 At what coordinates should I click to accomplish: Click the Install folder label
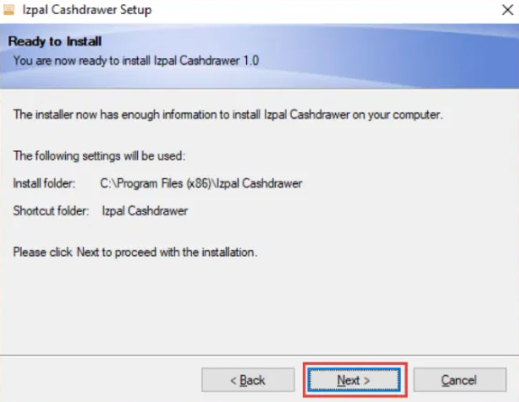44,183
